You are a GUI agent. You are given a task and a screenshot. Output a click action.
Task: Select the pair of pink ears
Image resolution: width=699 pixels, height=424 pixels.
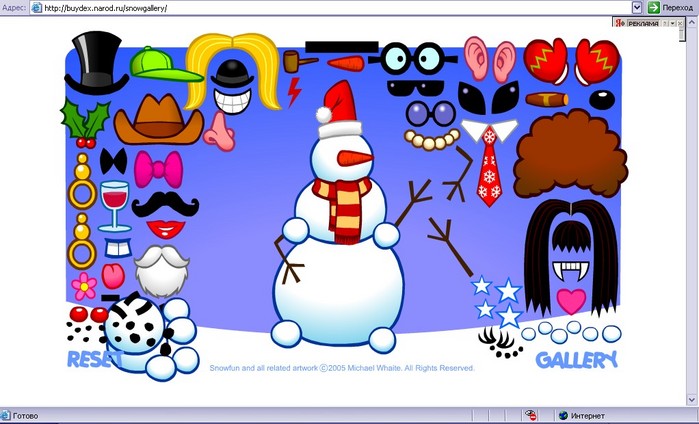pos(489,59)
